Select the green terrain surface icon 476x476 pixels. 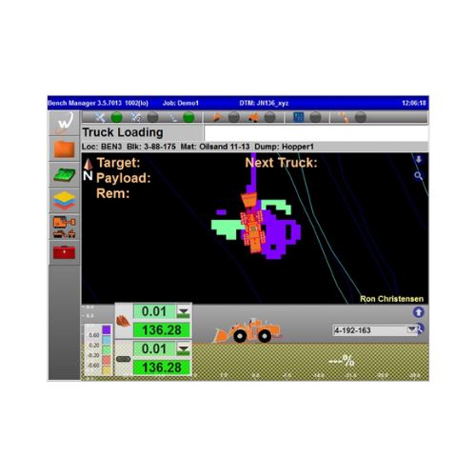pos(64,175)
